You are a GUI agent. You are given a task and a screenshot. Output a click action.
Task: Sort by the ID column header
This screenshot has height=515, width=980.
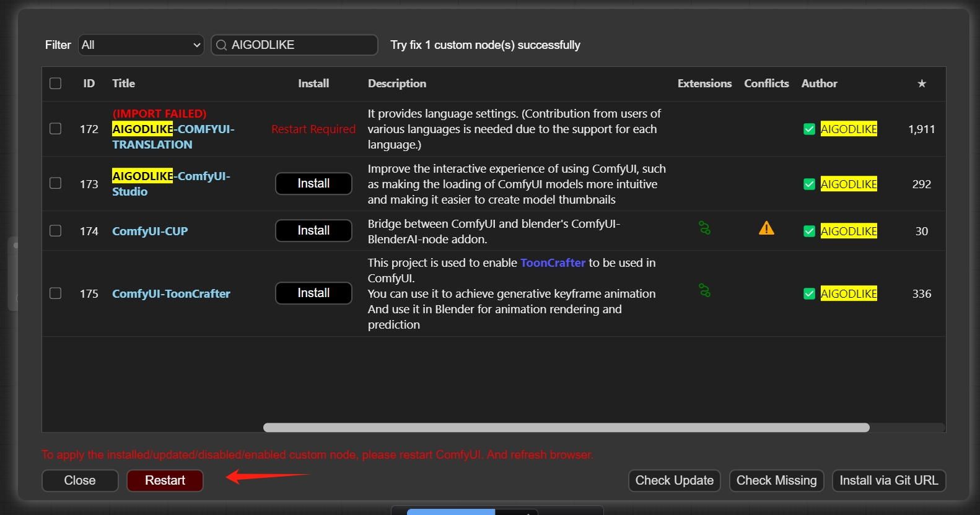[89, 84]
